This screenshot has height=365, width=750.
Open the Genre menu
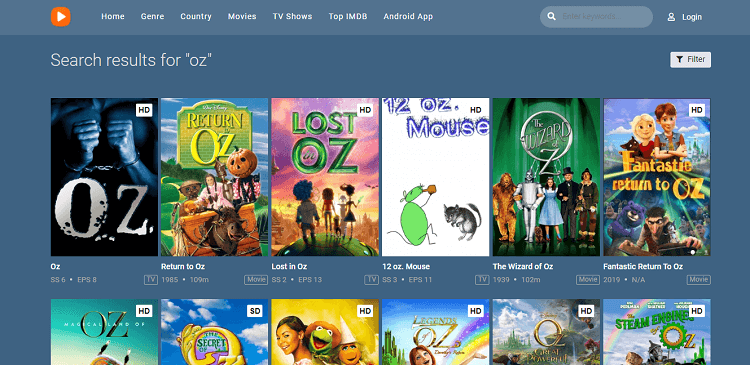pos(152,16)
